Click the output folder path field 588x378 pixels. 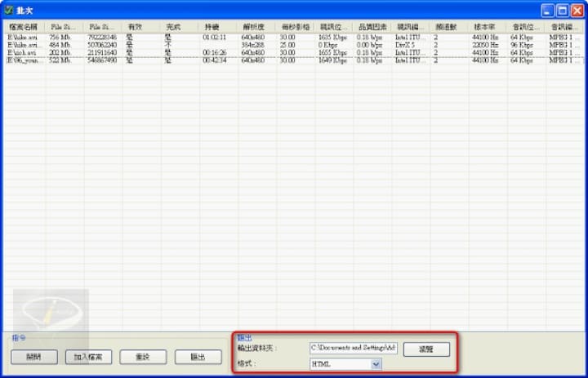pyautogui.click(x=353, y=348)
